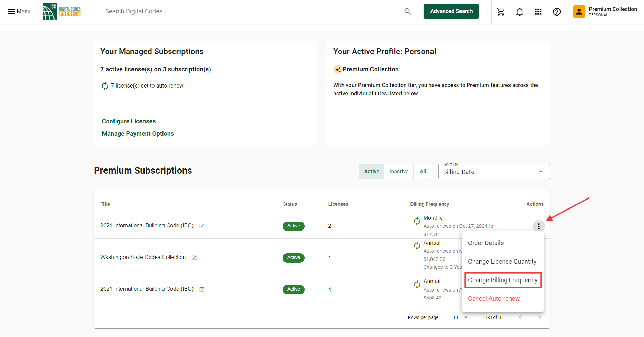Open the apps grid icon
Image resolution: width=644 pixels, height=337 pixels.
[538, 12]
